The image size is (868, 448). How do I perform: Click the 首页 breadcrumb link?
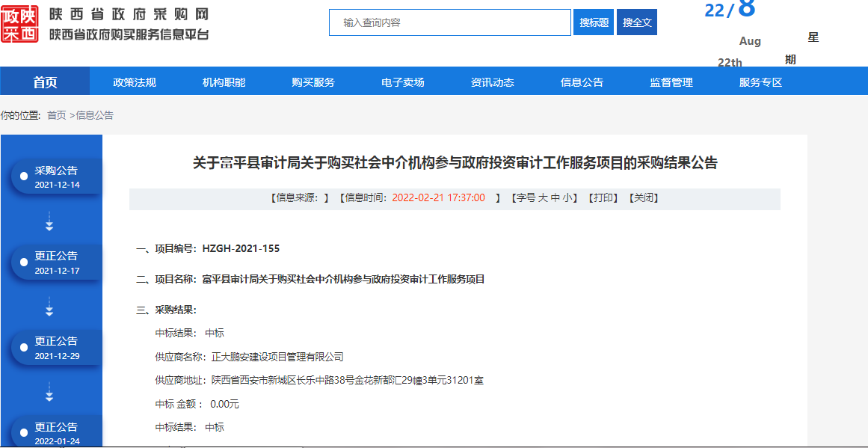click(57, 115)
